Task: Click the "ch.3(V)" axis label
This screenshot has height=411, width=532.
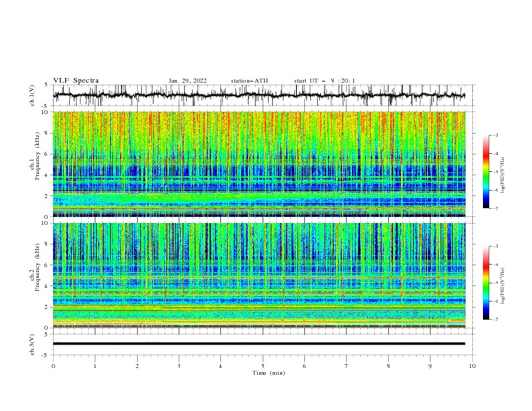Action: point(32,345)
